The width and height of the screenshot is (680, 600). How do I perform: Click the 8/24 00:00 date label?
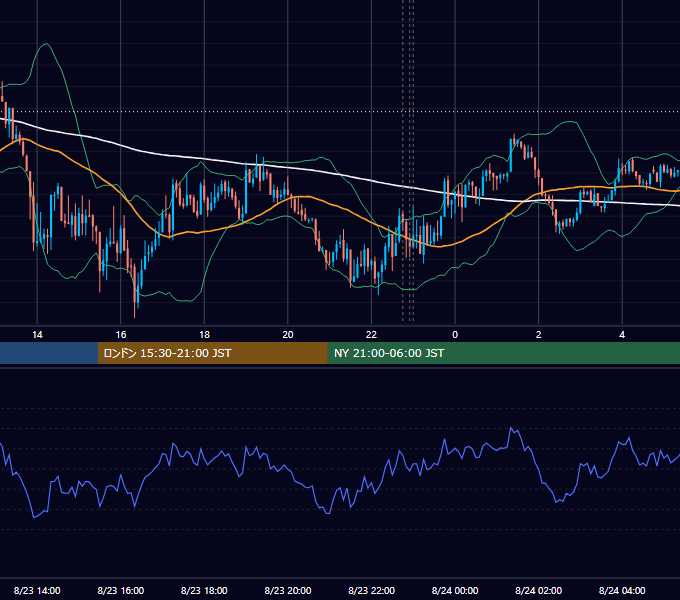point(455,590)
